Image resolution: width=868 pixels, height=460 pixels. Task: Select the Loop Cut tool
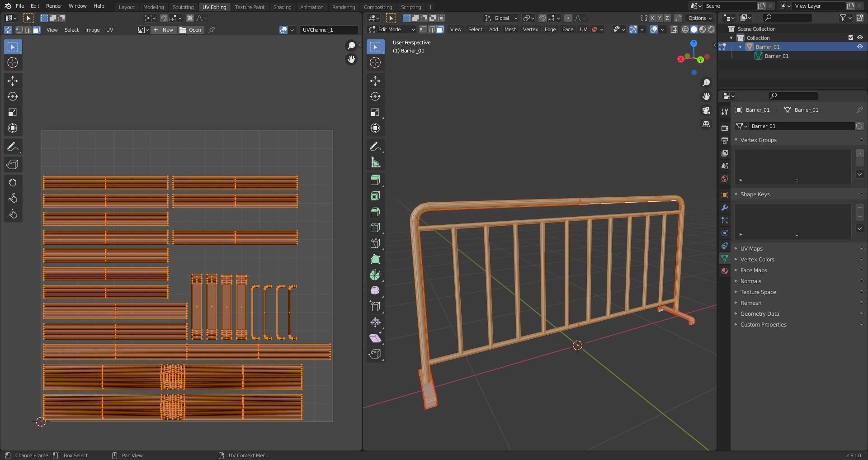[375, 228]
